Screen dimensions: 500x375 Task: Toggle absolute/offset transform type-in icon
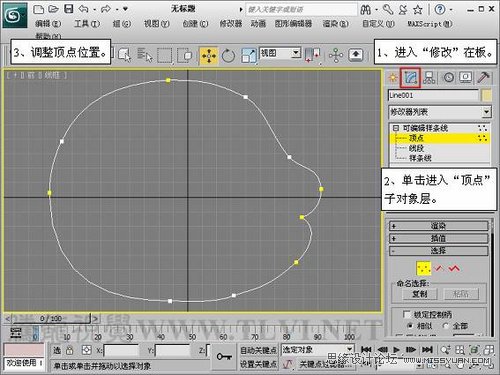pyautogui.click(x=86, y=350)
